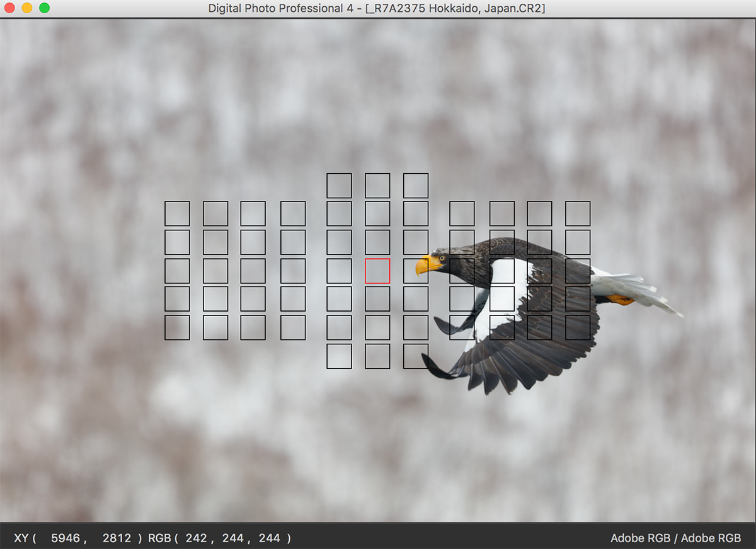Select the red highlighted AF point

tap(377, 271)
